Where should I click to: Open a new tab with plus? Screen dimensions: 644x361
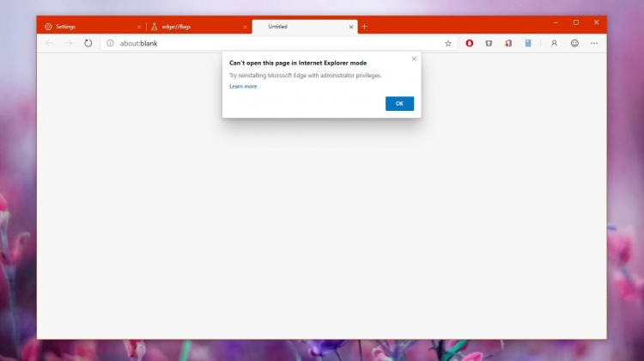[x=364, y=27]
